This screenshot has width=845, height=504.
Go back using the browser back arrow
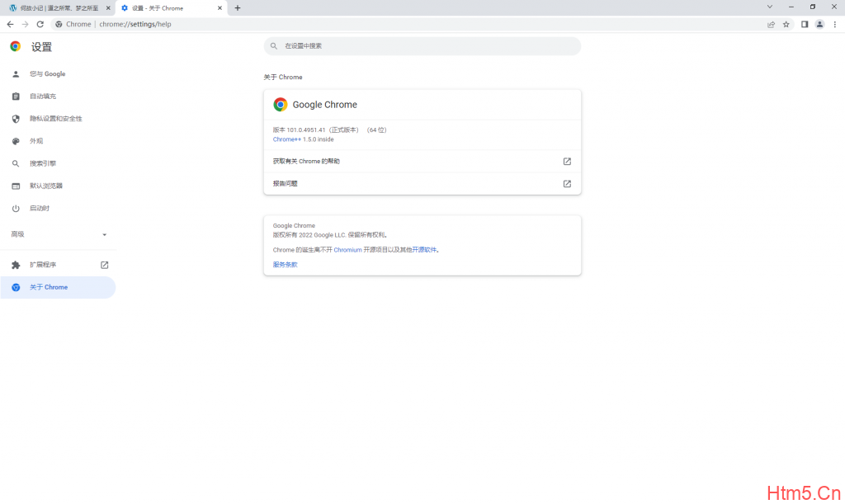point(10,24)
